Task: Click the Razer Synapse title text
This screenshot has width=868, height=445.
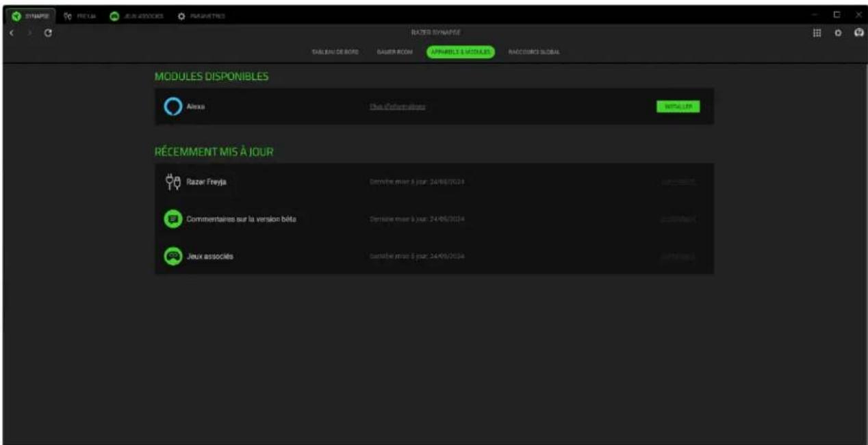Action: (435, 33)
